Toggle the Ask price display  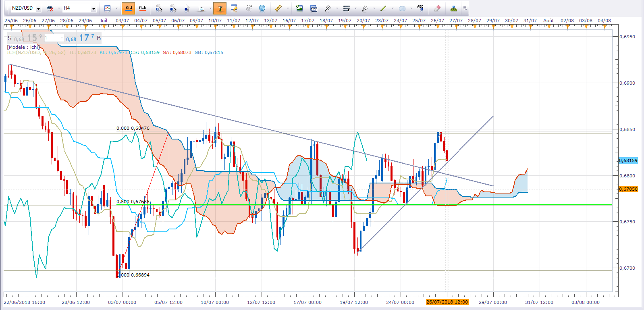coord(143,8)
